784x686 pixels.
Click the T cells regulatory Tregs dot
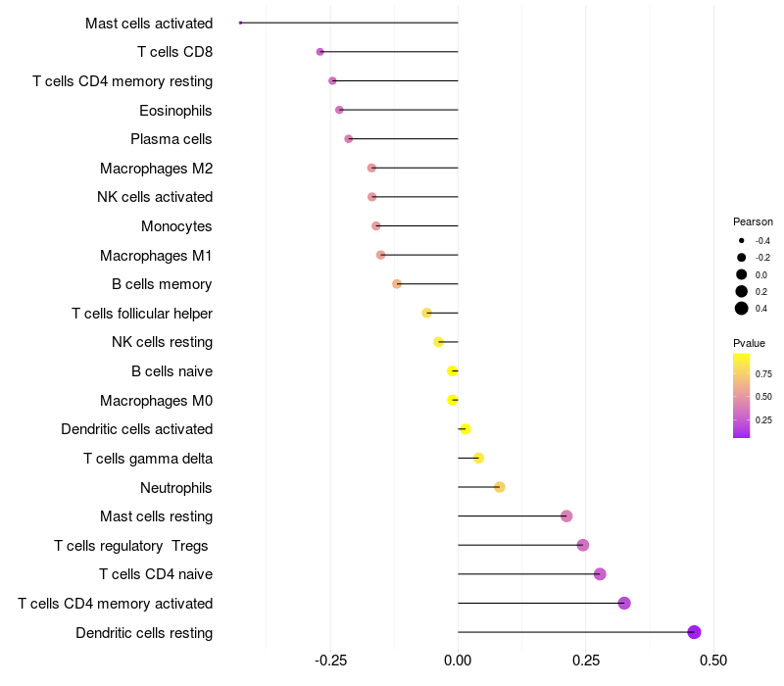point(583,545)
